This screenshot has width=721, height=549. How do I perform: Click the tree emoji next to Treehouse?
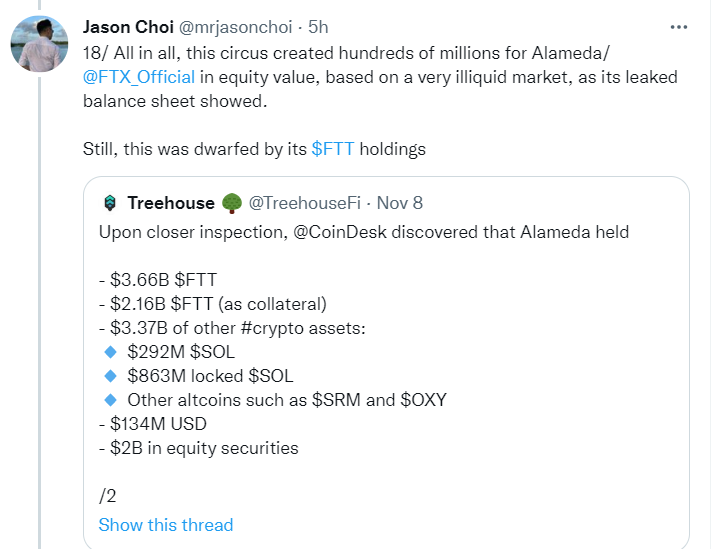click(232, 203)
